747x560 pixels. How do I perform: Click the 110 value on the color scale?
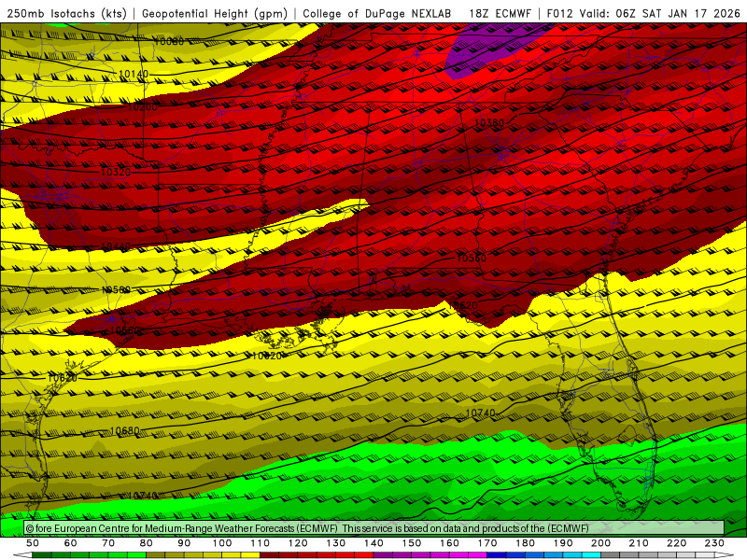coord(260,543)
